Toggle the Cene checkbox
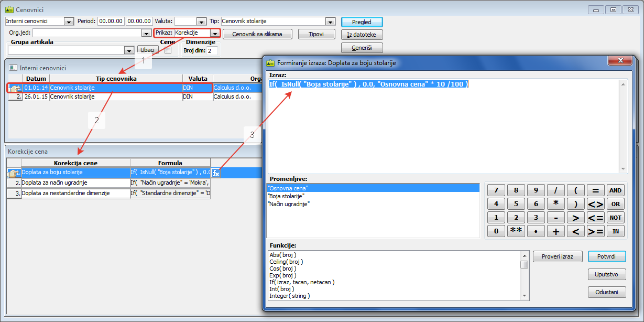The height and width of the screenshot is (322, 644). pos(168,50)
